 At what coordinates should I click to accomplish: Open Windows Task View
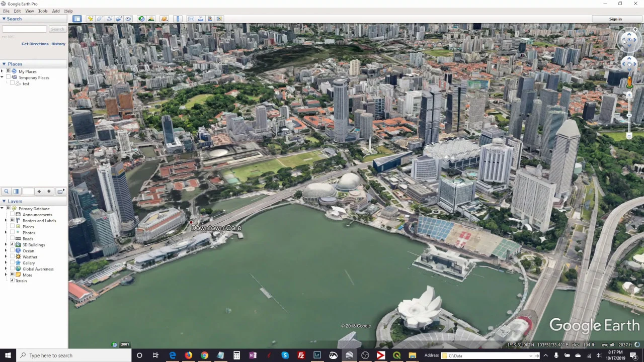tap(155, 355)
